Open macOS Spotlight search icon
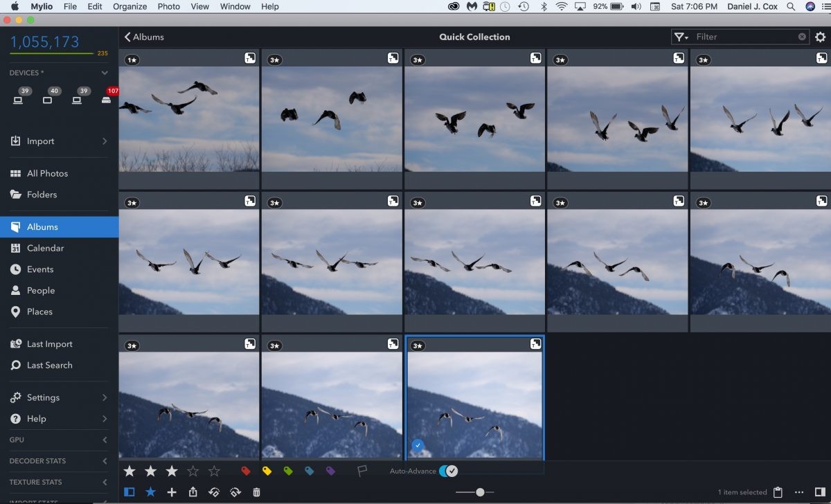 tap(792, 6)
